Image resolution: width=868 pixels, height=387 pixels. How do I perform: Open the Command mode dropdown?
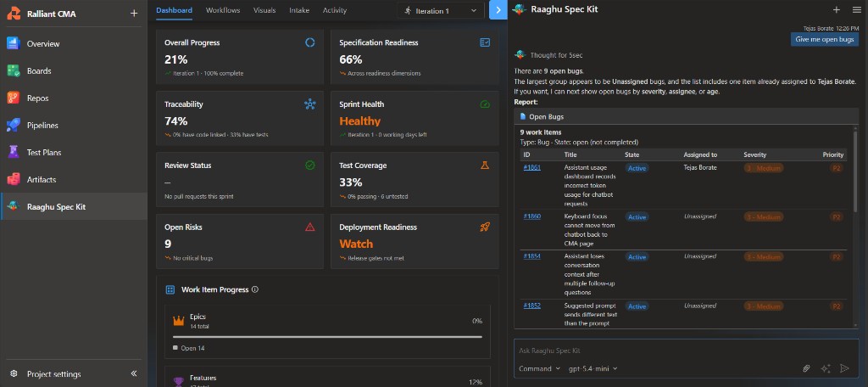(539, 368)
